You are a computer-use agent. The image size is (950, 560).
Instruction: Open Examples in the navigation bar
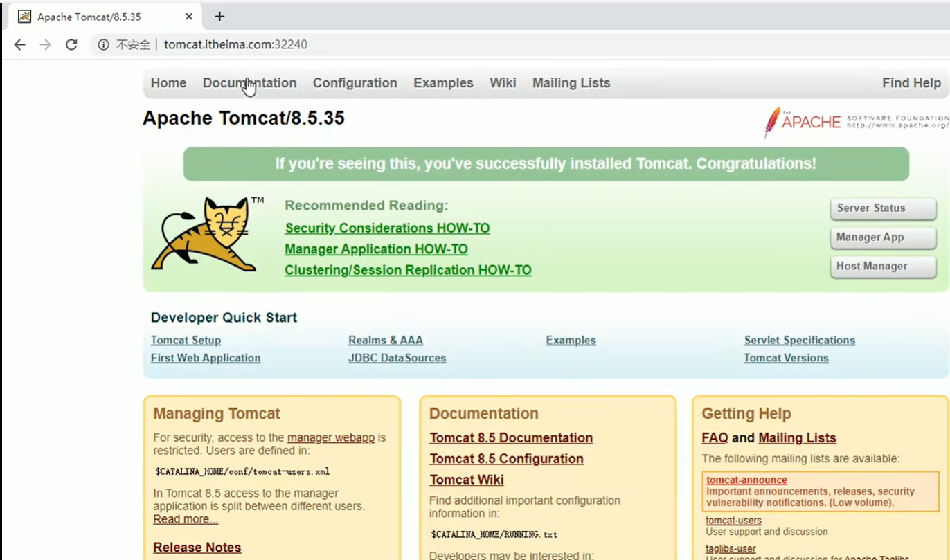pos(443,83)
